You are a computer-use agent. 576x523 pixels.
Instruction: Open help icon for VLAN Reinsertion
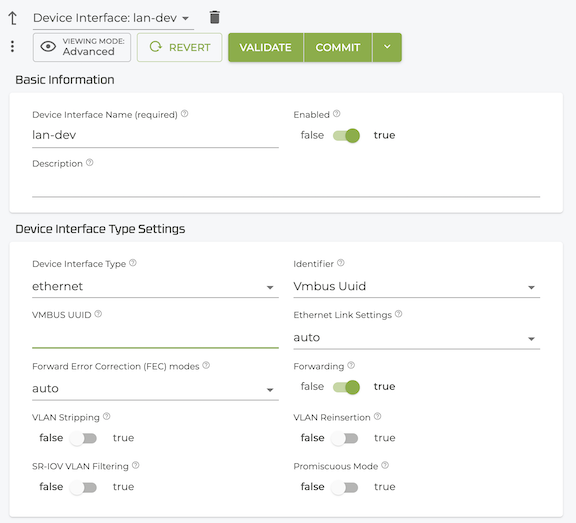click(x=378, y=416)
